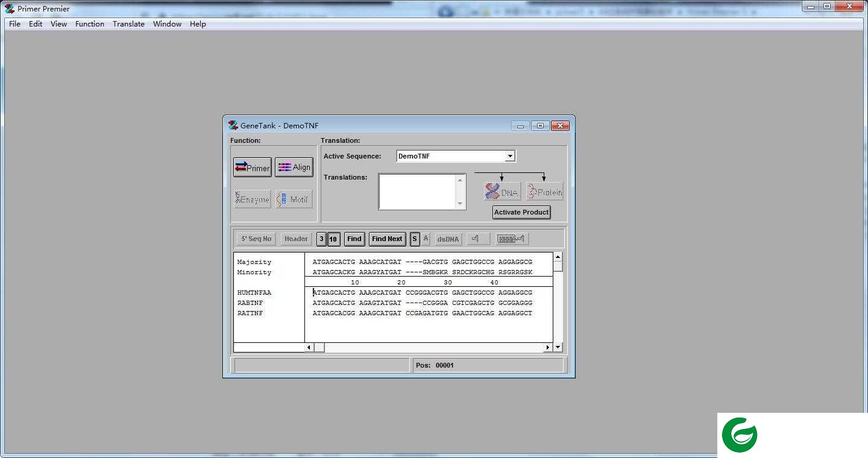Toggle the S sense strand button
Viewport: 868px width, 458px height.
[415, 239]
